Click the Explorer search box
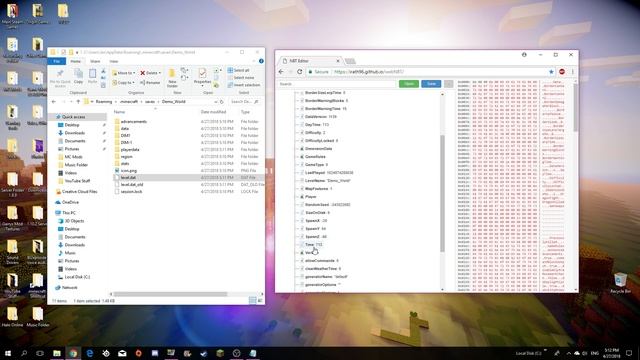Screen dimensions: 640x360 [244, 102]
